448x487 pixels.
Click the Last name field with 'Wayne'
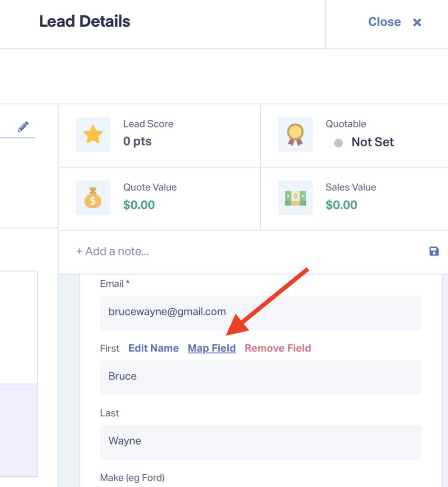click(x=261, y=441)
